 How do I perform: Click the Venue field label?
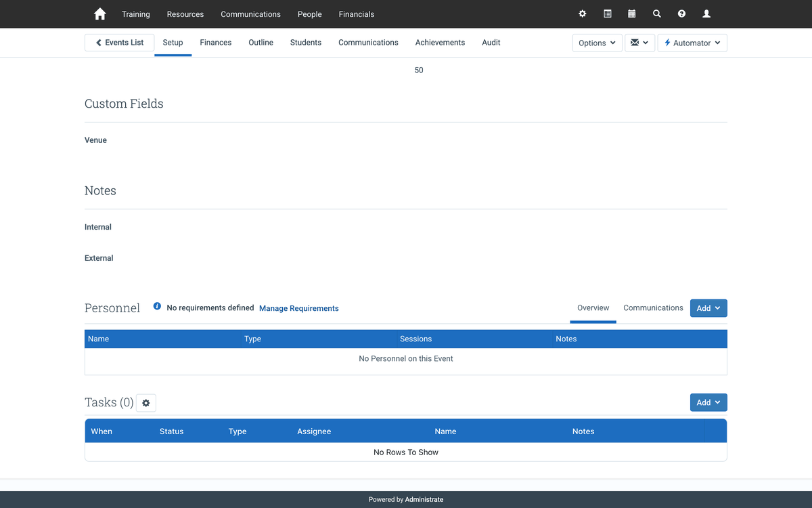click(95, 140)
